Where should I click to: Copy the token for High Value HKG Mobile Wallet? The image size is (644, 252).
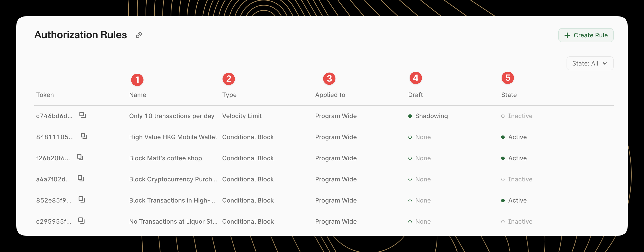point(84,136)
